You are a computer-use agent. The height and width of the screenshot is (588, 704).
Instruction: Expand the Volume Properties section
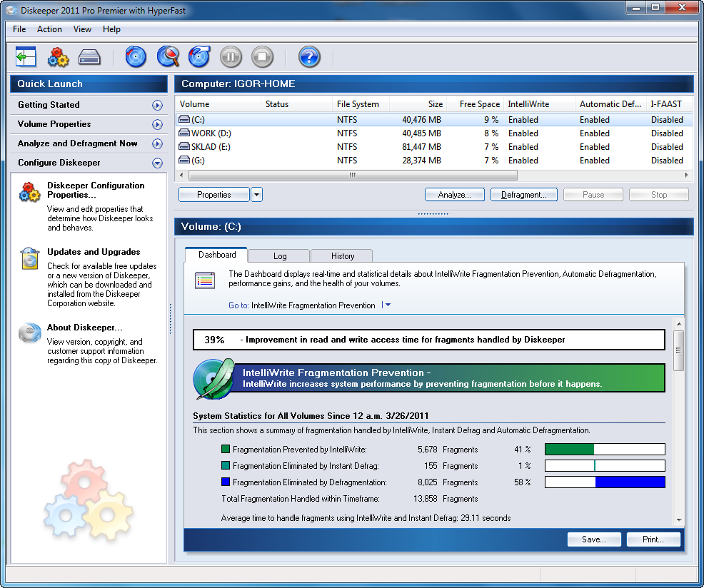tap(157, 124)
